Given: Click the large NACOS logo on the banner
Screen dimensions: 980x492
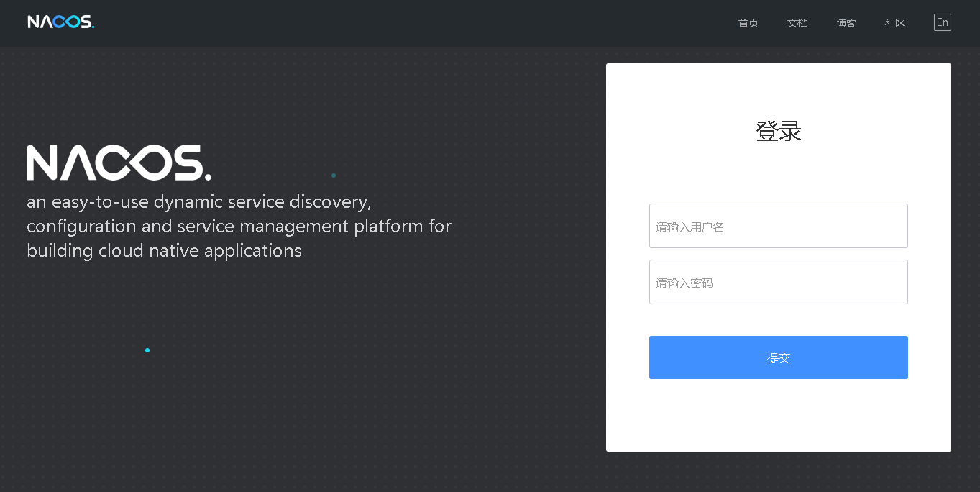Looking at the screenshot, I should tap(119, 163).
